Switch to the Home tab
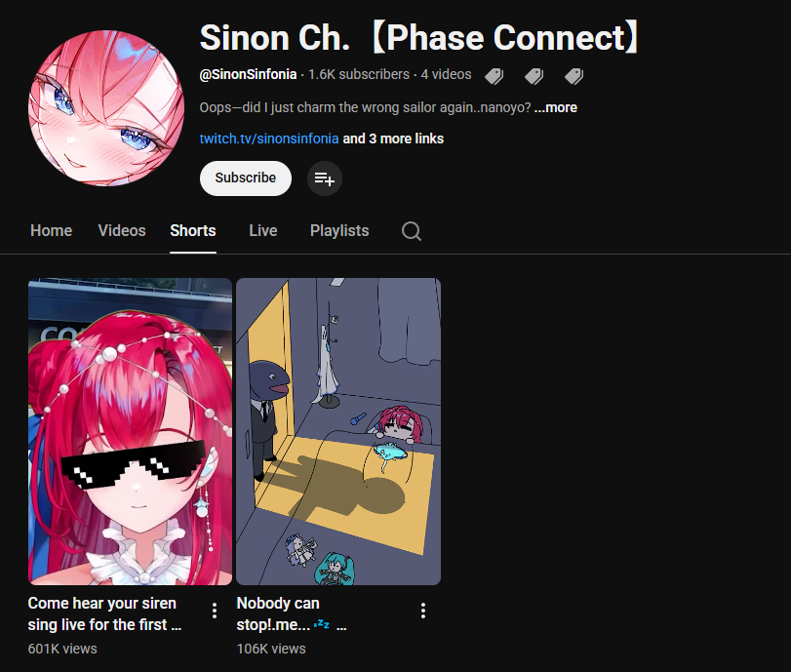The width and height of the screenshot is (791, 672). pos(51,230)
